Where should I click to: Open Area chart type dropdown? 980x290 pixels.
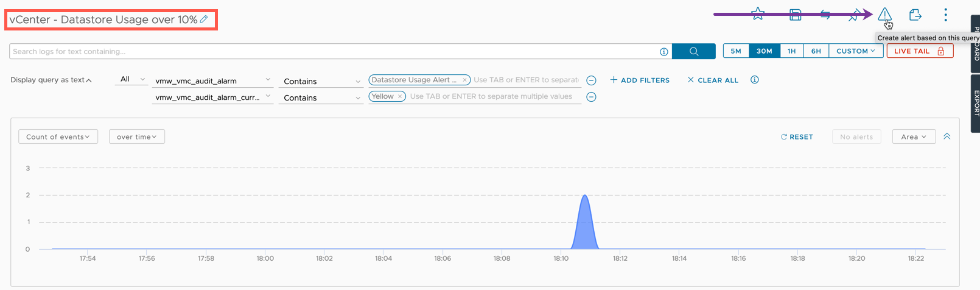point(914,137)
